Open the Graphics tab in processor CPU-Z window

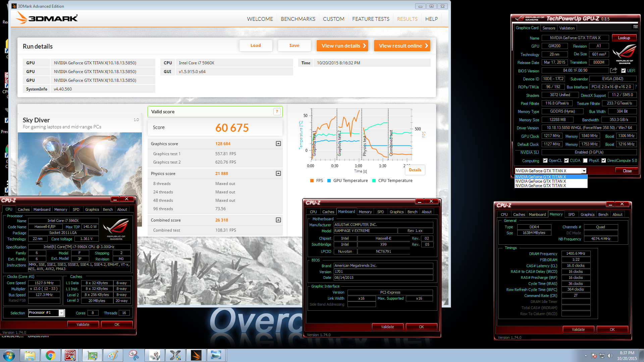[x=92, y=209]
